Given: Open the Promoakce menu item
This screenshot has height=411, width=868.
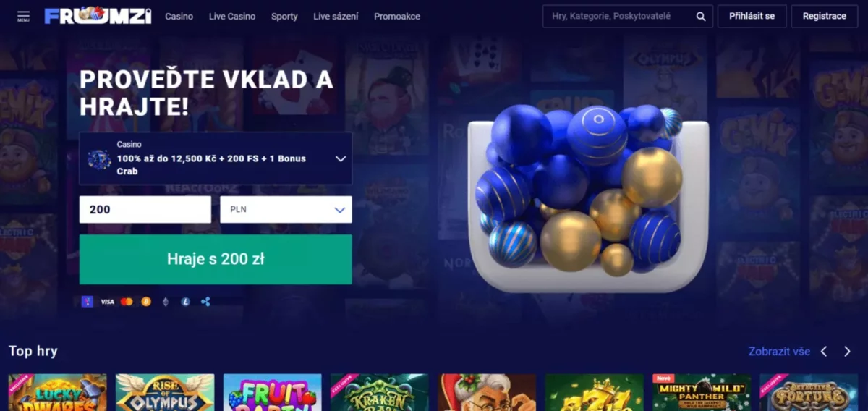Looking at the screenshot, I should pos(397,16).
